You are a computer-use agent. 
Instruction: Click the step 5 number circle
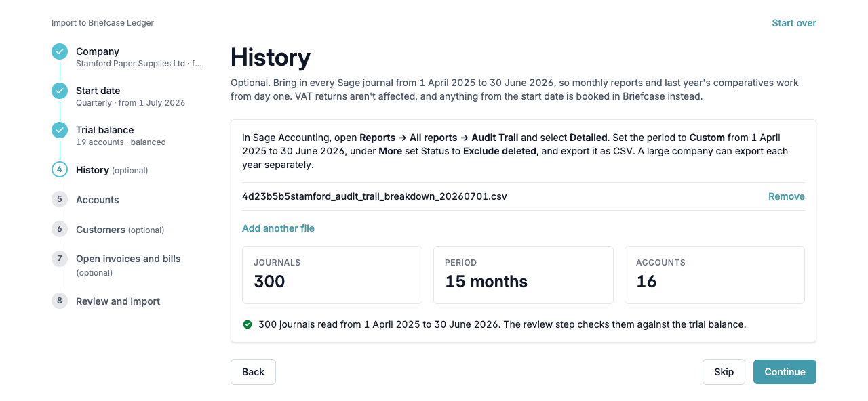pos(60,199)
